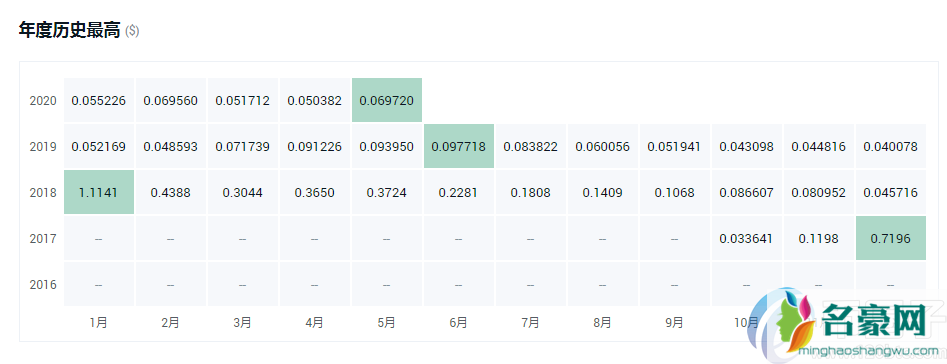Select the 0.040078 cell for December 2019

pos(891,147)
